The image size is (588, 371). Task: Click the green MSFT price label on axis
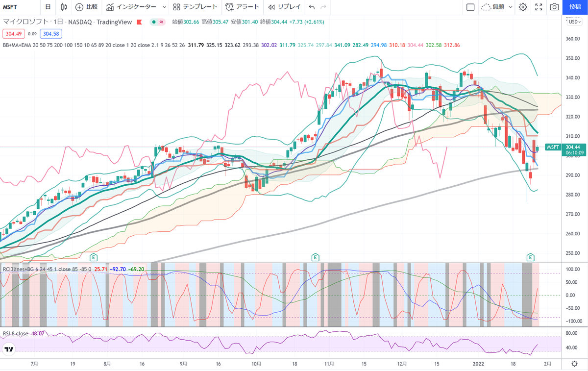[x=553, y=147]
